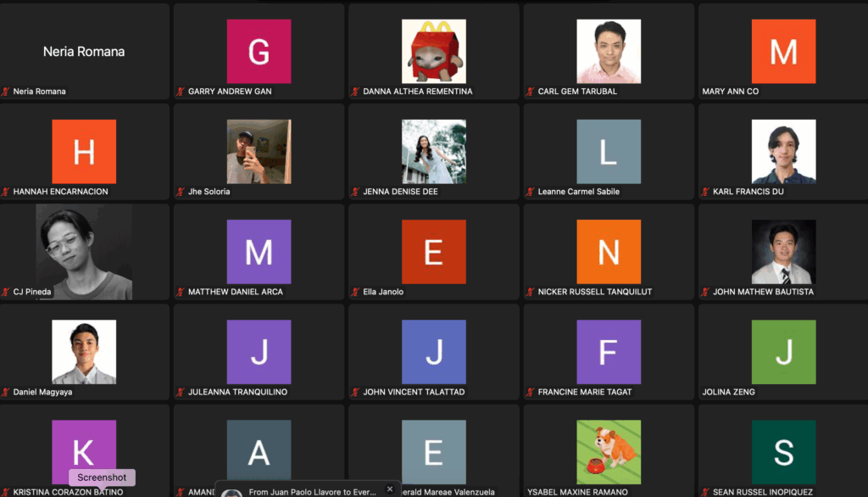Viewport: 868px width, 497px height.
Task: Click muted mic icon beside Neria Romana
Action: point(6,92)
